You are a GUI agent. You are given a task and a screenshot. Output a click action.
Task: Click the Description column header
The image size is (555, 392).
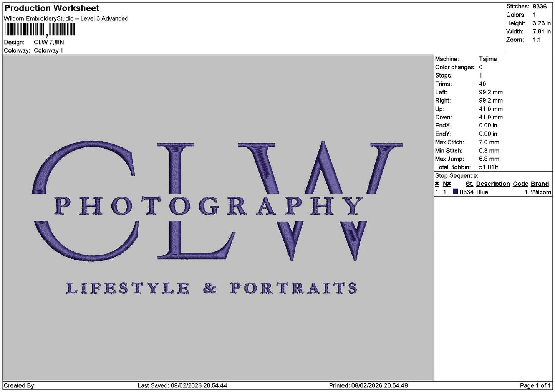(x=493, y=184)
